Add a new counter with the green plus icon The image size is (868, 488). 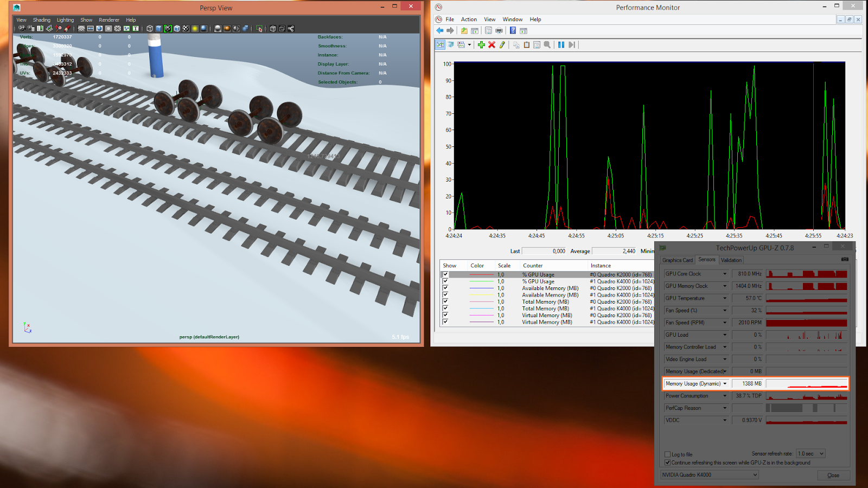click(x=482, y=44)
